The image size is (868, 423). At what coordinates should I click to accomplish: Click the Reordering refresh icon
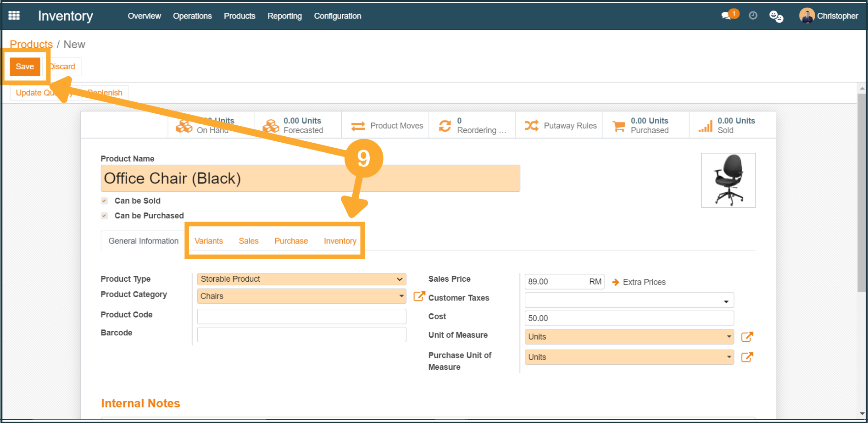click(x=445, y=126)
